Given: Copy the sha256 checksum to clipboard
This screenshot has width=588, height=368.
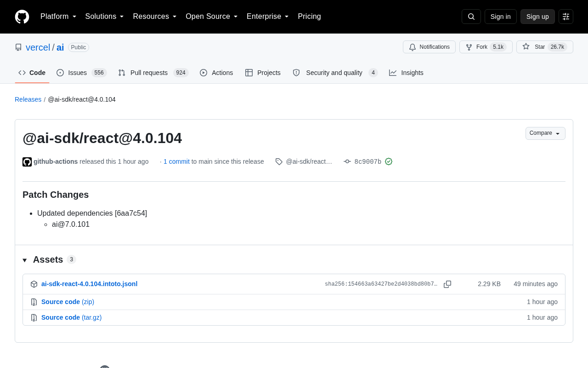Looking at the screenshot, I should click(447, 284).
